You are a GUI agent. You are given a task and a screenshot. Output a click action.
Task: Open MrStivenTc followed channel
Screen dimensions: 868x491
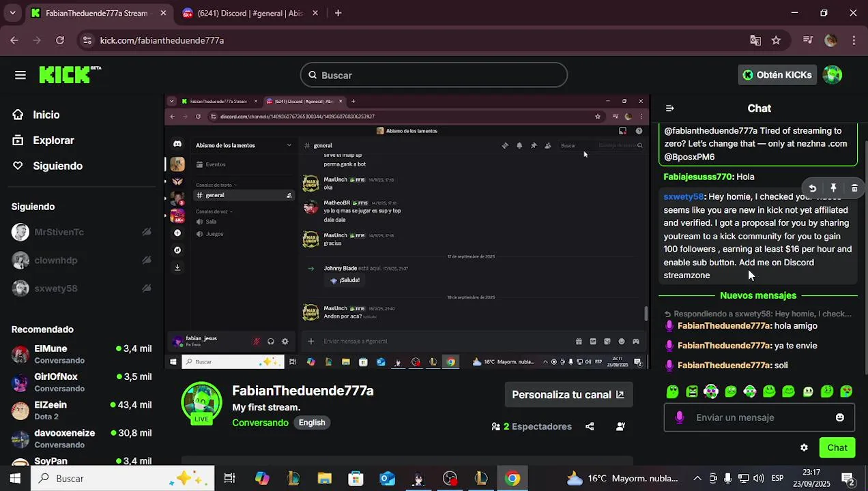(x=82, y=233)
